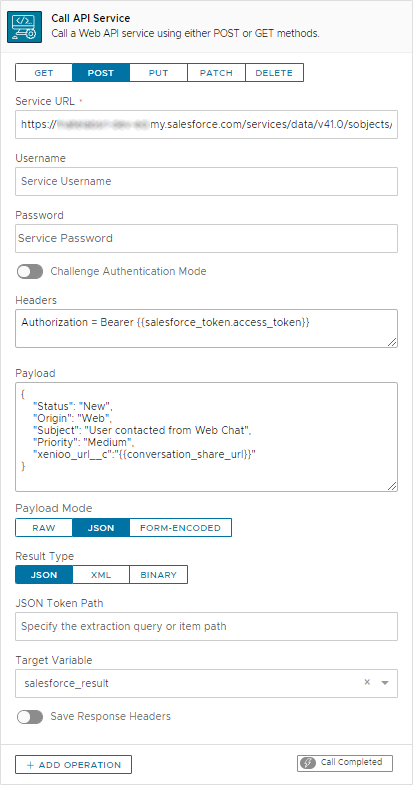Click the plus icon on Add Operation
Viewport: 413px width, 785px height.
31,765
